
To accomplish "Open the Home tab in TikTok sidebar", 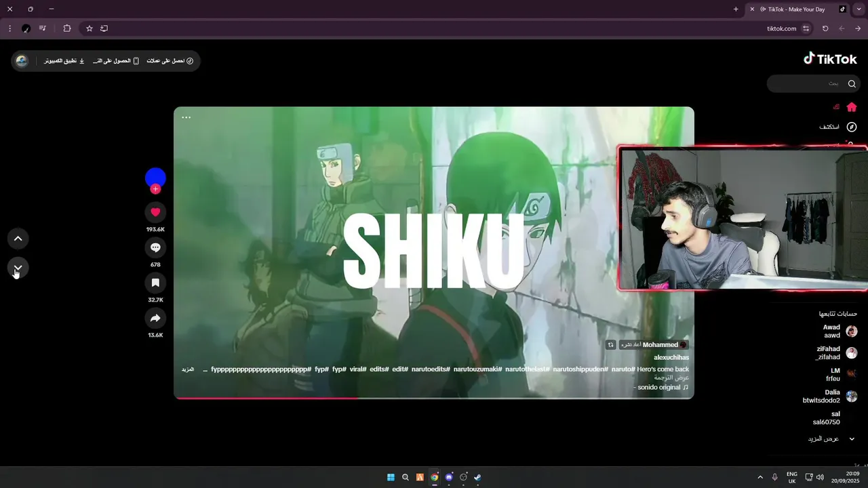I will click(x=846, y=107).
